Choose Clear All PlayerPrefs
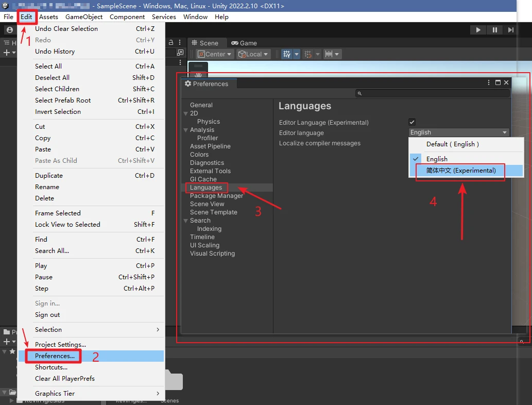532x405 pixels. coord(91,378)
